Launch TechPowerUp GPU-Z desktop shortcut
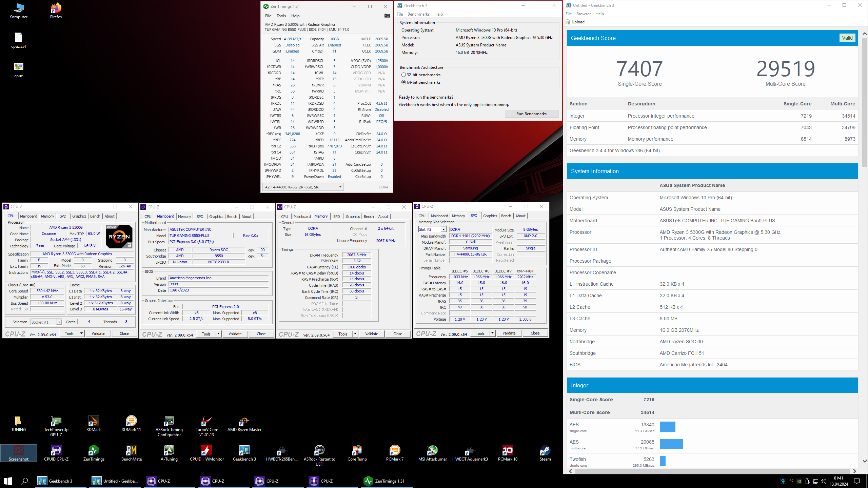The height and width of the screenshot is (488, 868). pyautogui.click(x=56, y=426)
